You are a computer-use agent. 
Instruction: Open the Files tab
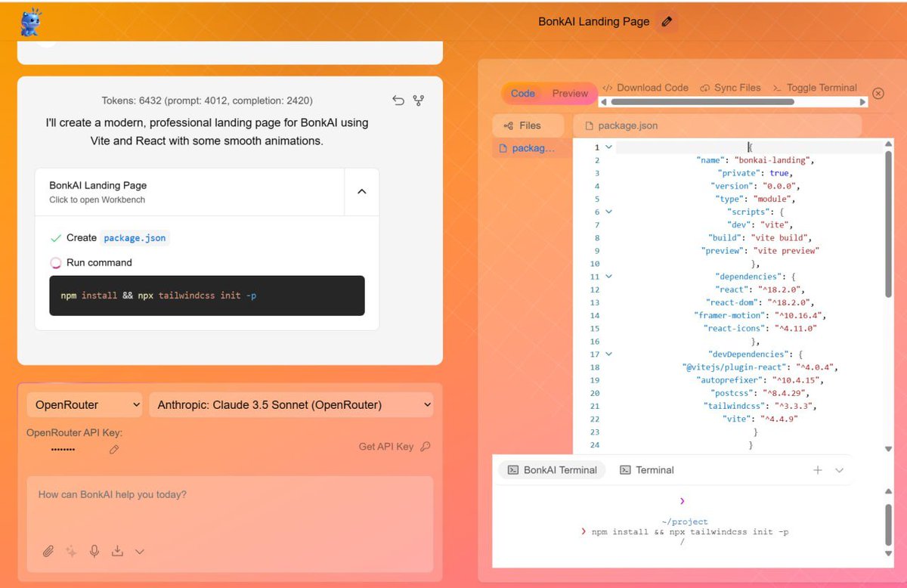pos(528,125)
